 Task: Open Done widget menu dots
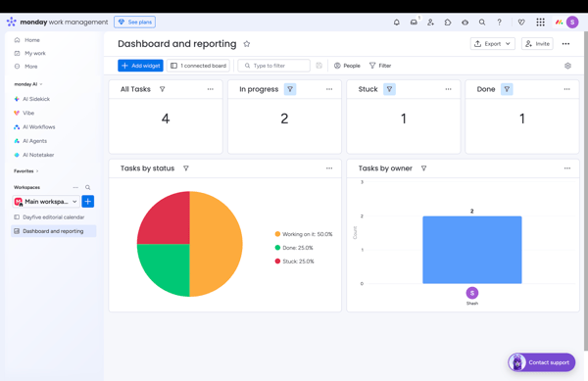pyautogui.click(x=566, y=89)
